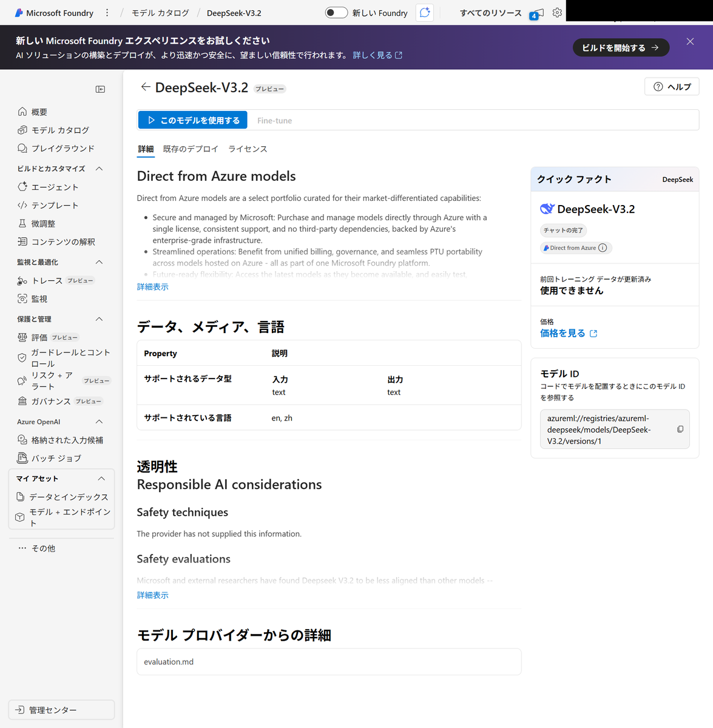Click the 概要 home icon

pyautogui.click(x=22, y=112)
